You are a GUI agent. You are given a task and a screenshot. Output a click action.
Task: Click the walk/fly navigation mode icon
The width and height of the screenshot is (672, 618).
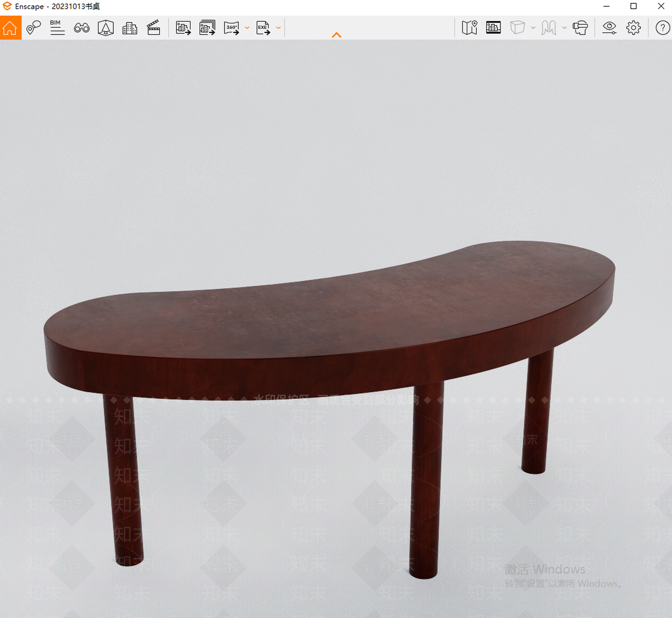pyautogui.click(x=549, y=28)
